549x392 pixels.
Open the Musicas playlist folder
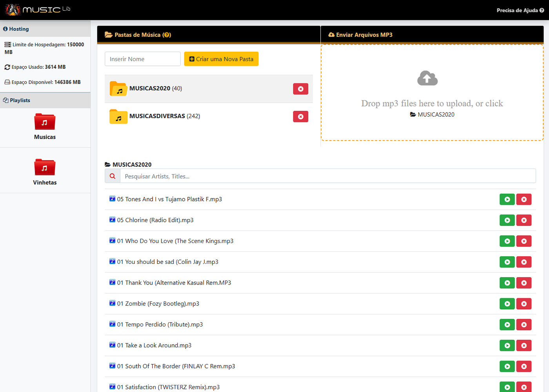45,126
